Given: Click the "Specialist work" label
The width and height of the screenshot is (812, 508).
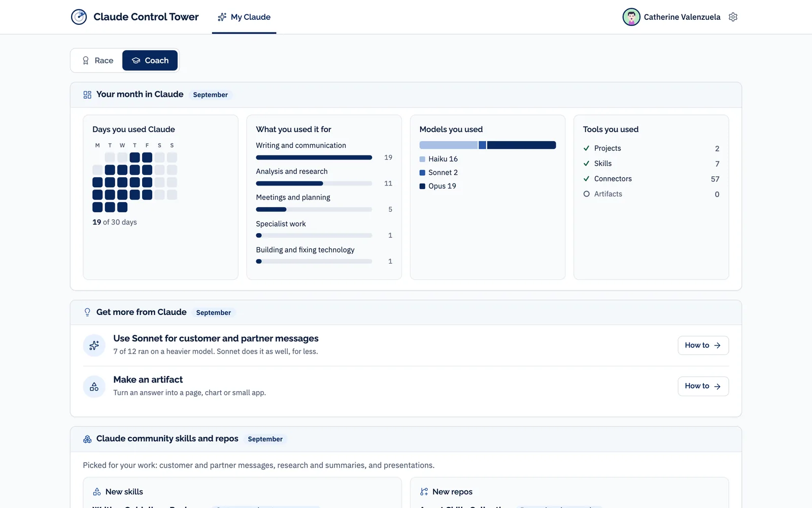Looking at the screenshot, I should click(281, 224).
